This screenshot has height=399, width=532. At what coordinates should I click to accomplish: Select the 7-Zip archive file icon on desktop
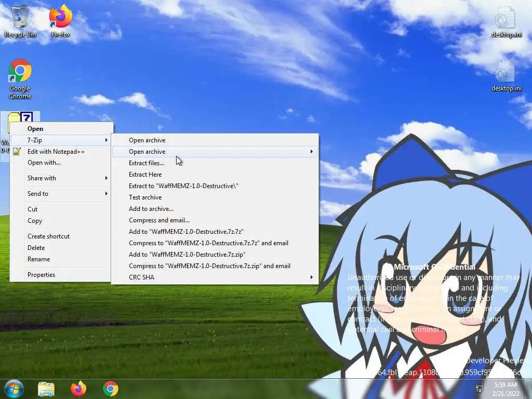pyautogui.click(x=21, y=117)
